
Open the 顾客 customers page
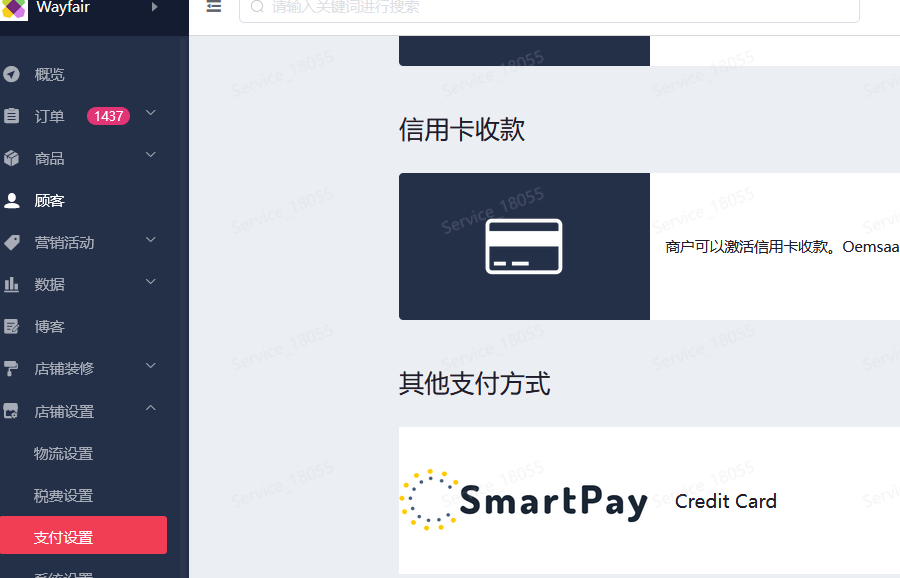coord(49,200)
